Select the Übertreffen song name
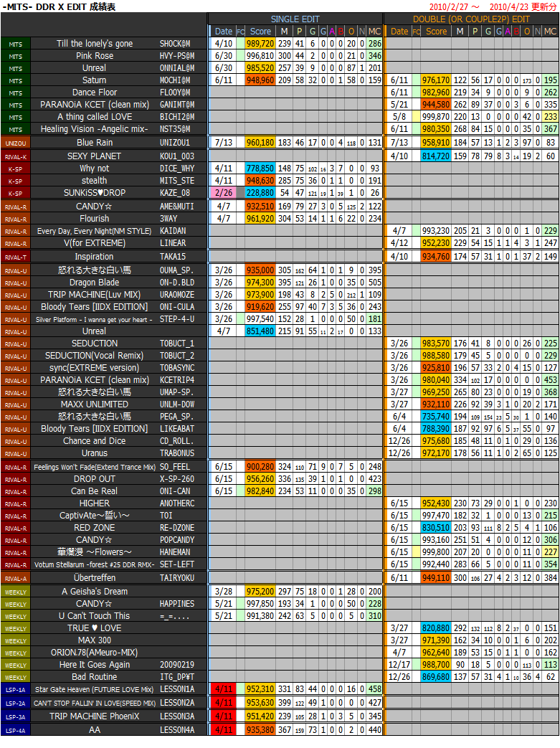 (x=95, y=578)
